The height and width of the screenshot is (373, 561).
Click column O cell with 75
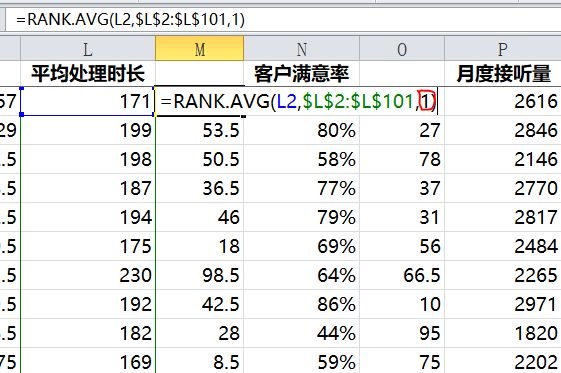402,360
